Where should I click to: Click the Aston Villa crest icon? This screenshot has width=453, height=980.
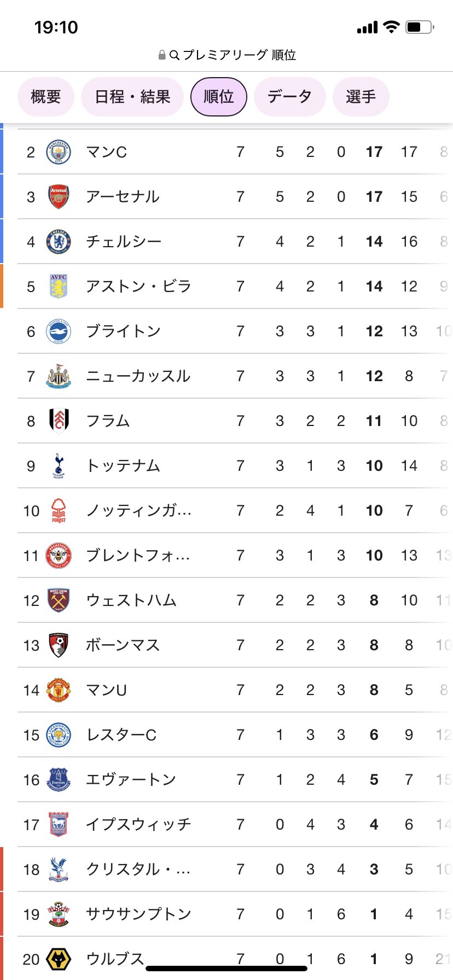[59, 287]
